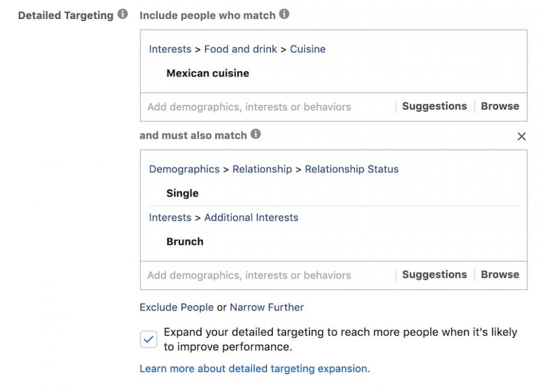The image size is (539, 392).
Task: Click the "Narrow Further" option
Action: click(267, 307)
